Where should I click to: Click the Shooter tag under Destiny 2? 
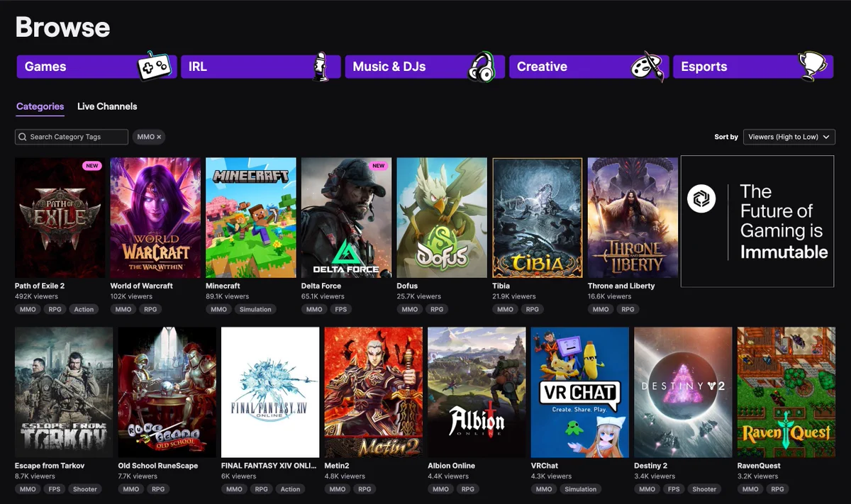click(x=704, y=489)
